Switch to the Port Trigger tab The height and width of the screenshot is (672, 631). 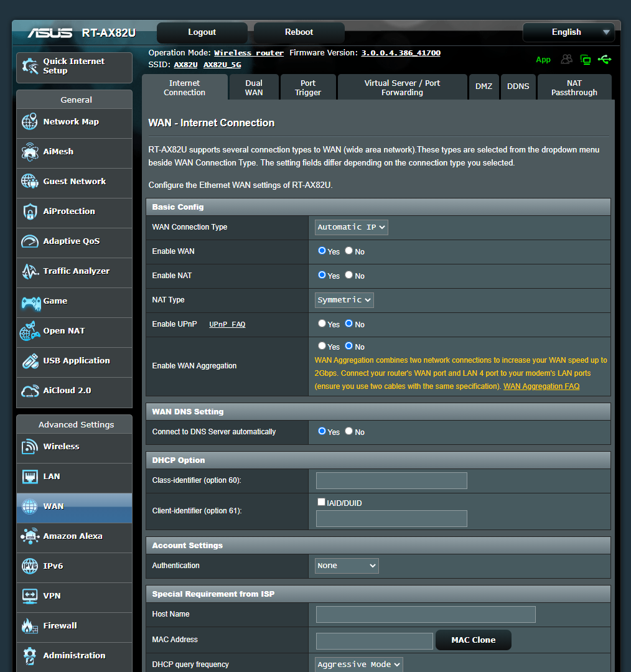click(308, 88)
